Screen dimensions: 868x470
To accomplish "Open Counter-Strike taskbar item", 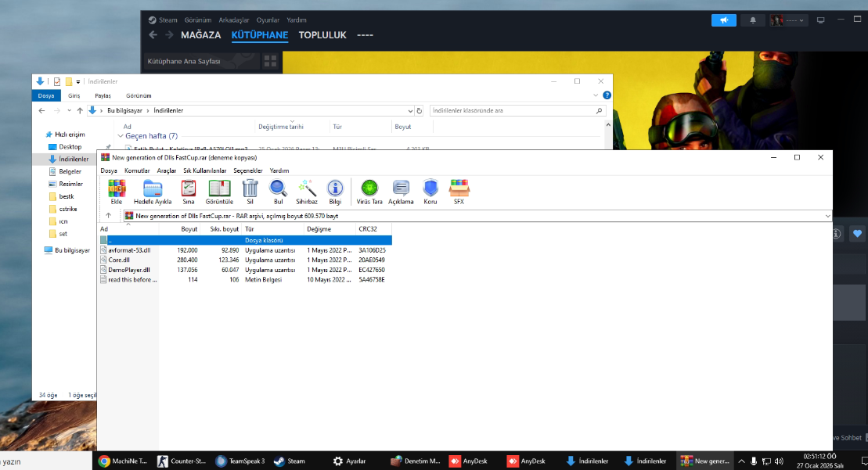I will [182, 461].
